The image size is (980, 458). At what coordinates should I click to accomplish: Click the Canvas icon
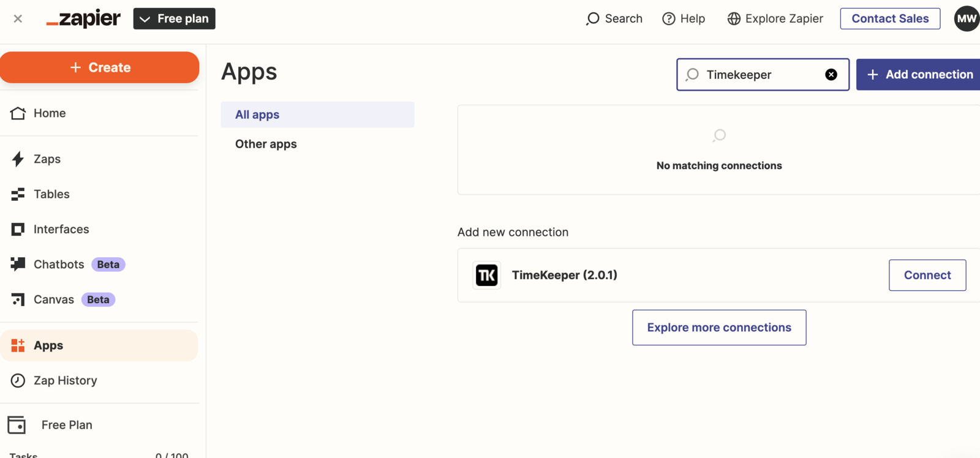pyautogui.click(x=18, y=299)
